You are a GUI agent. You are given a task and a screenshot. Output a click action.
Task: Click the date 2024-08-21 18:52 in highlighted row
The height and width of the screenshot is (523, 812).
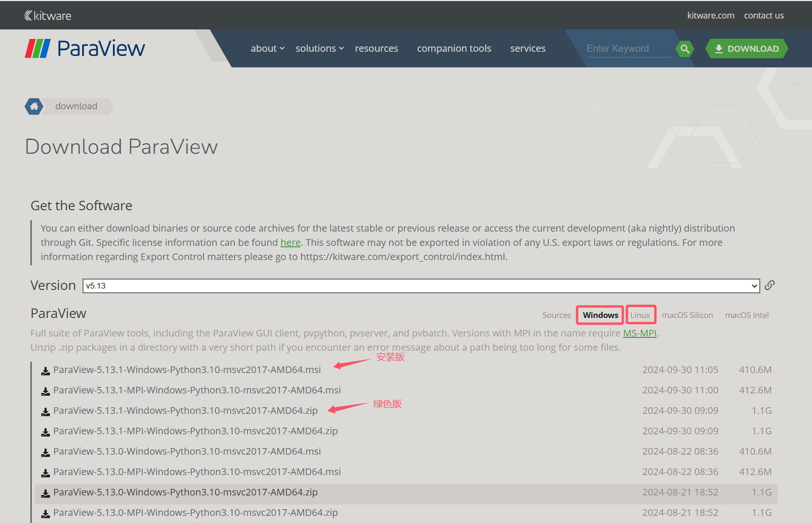click(x=680, y=492)
